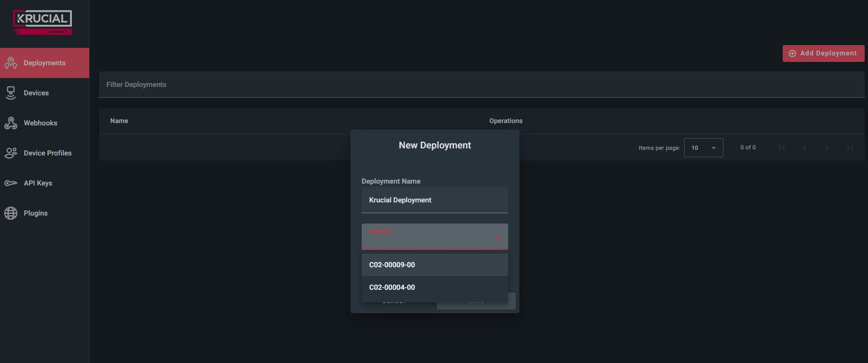Open Plugins via its globe icon
The height and width of the screenshot is (363, 868).
coord(11,213)
